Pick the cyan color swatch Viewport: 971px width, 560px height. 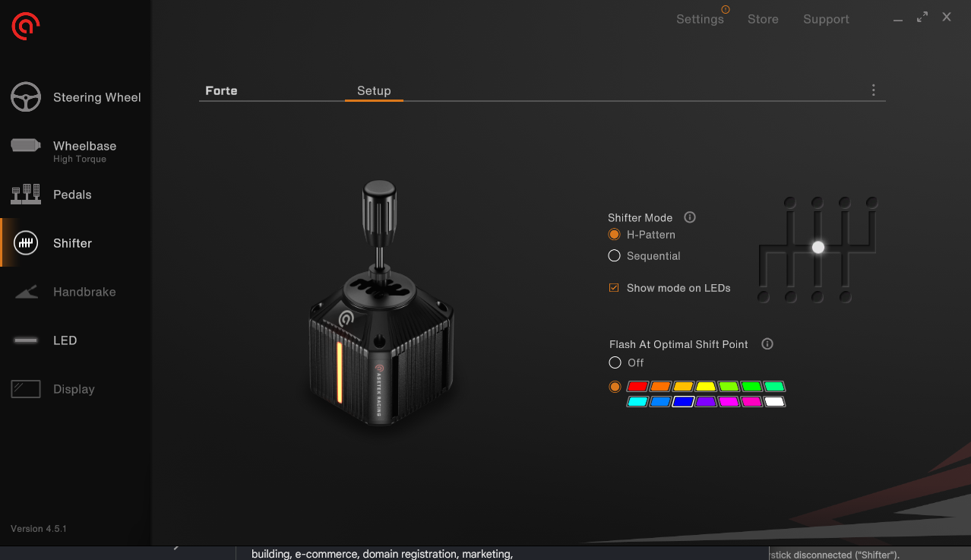pyautogui.click(x=637, y=401)
